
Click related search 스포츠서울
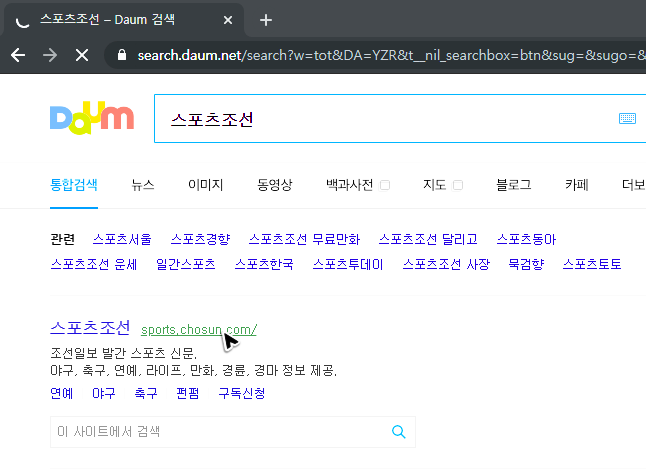click(122, 239)
